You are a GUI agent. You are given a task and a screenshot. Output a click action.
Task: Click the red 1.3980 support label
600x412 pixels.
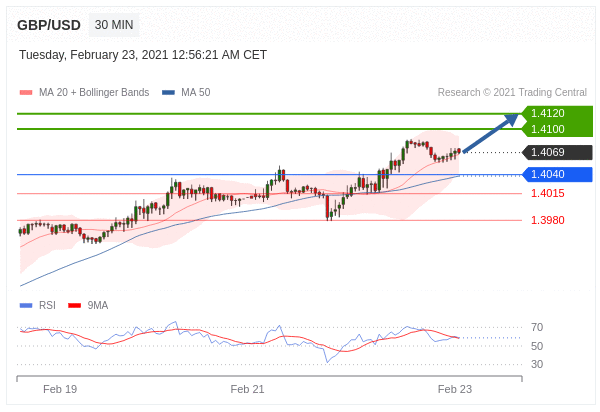[x=547, y=220]
